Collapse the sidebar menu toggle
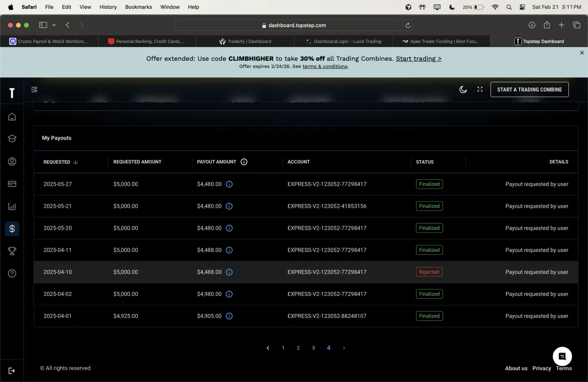The width and height of the screenshot is (588, 382). (34, 90)
